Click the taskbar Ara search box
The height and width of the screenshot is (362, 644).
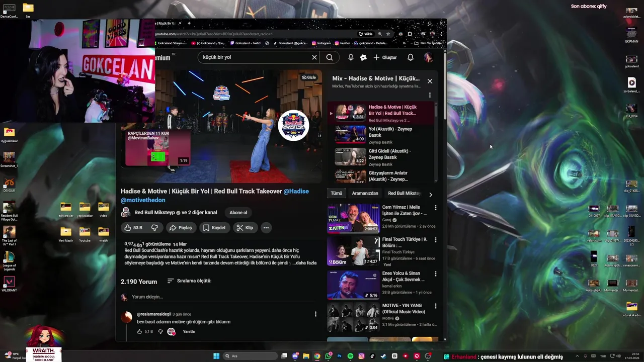tap(250, 356)
